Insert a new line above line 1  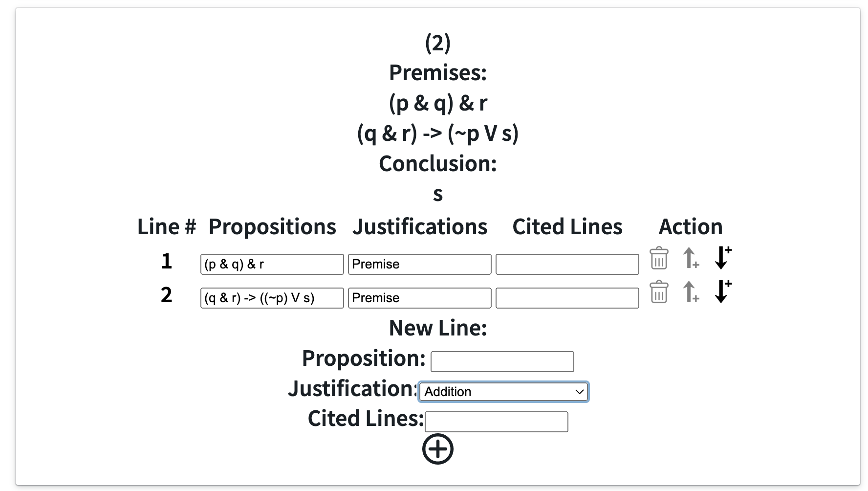(x=691, y=259)
